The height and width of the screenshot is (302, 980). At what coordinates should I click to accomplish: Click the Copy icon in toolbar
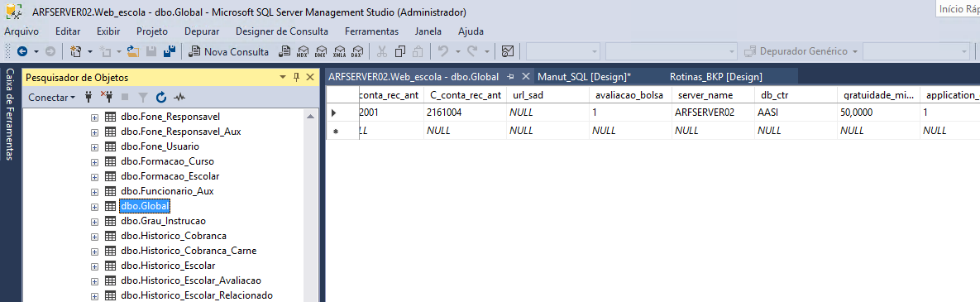click(400, 51)
